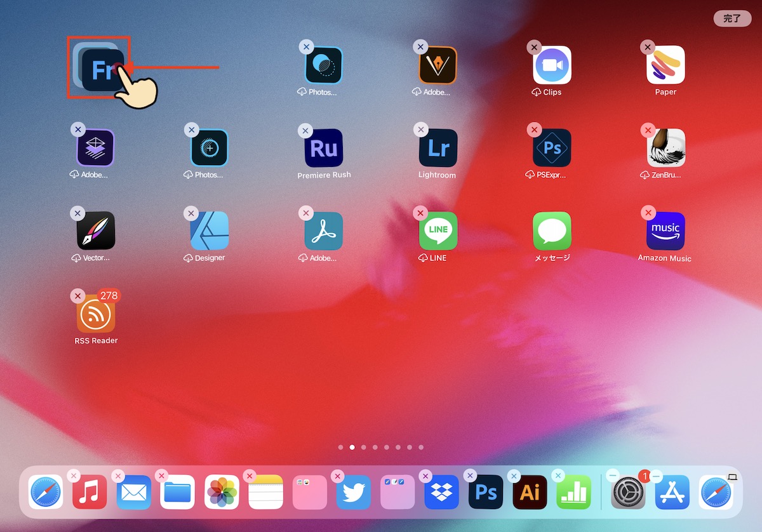Image resolution: width=762 pixels, height=532 pixels.
Task: Remove Mail from dock with its X
Action: coord(117,476)
